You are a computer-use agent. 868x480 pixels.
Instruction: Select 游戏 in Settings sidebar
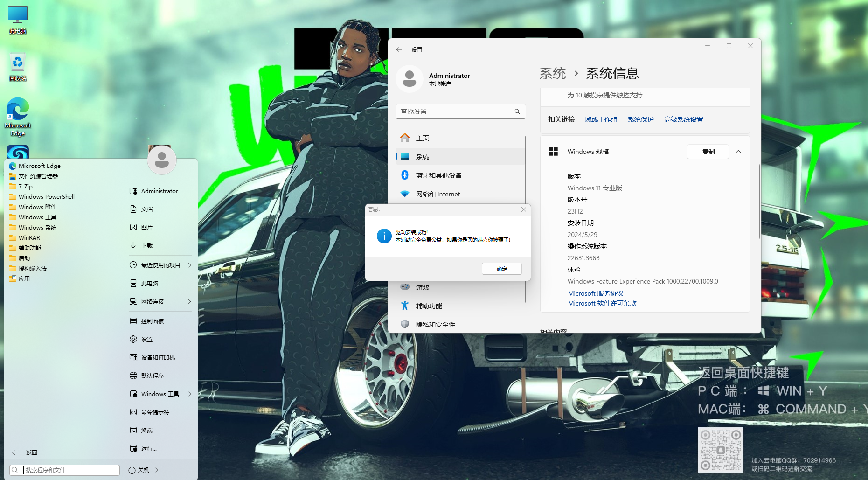(460, 287)
